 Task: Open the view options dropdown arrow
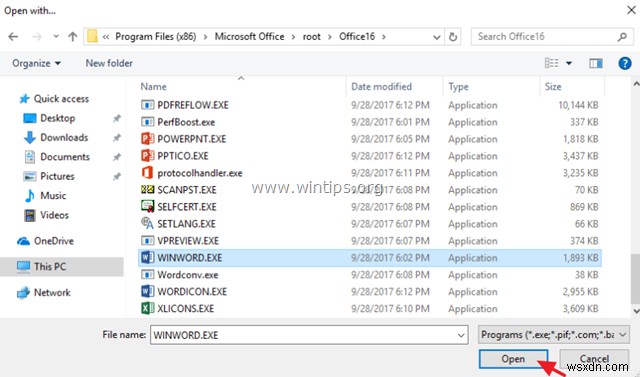(569, 63)
